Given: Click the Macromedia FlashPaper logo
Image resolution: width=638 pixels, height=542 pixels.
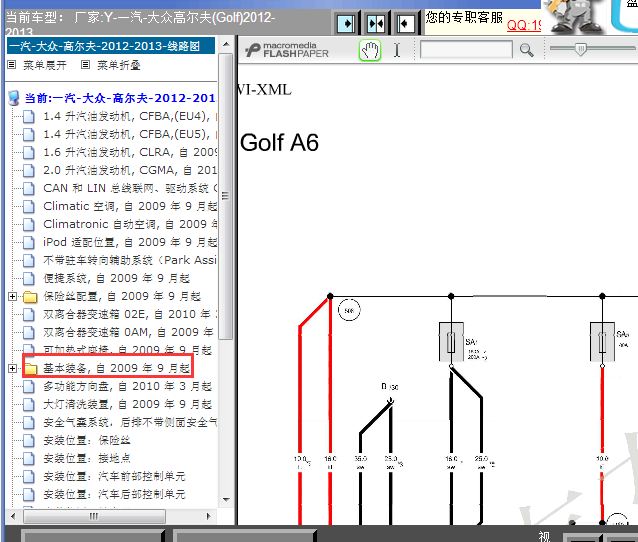Looking at the screenshot, I should click(286, 50).
